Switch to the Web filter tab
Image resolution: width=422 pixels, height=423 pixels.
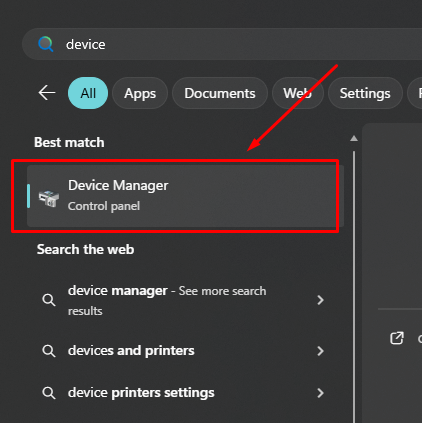click(298, 93)
